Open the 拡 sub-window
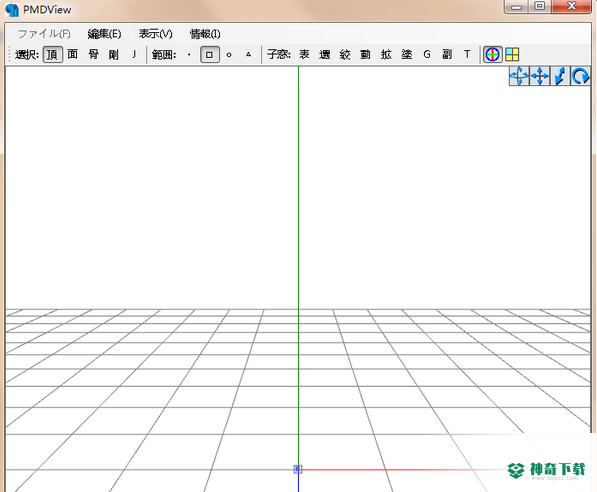The width and height of the screenshot is (597, 492). pyautogui.click(x=386, y=54)
